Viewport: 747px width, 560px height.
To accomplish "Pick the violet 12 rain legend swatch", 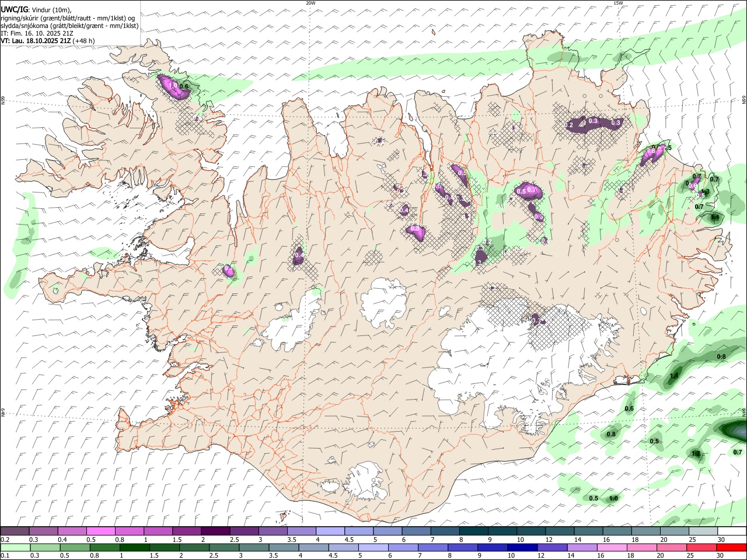I will (552, 547).
